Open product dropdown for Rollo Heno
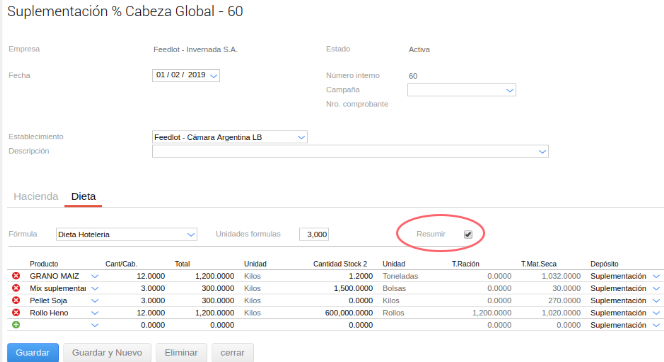The height and width of the screenshot is (362, 664). coord(95,313)
